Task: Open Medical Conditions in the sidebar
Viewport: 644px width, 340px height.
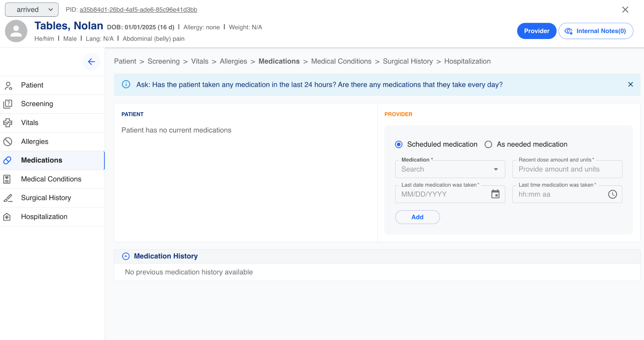Action: (51, 179)
